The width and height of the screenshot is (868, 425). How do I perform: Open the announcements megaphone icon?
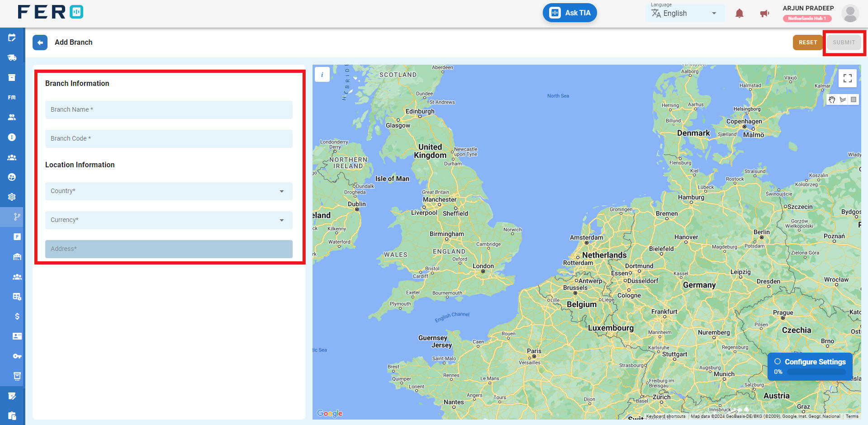click(764, 14)
